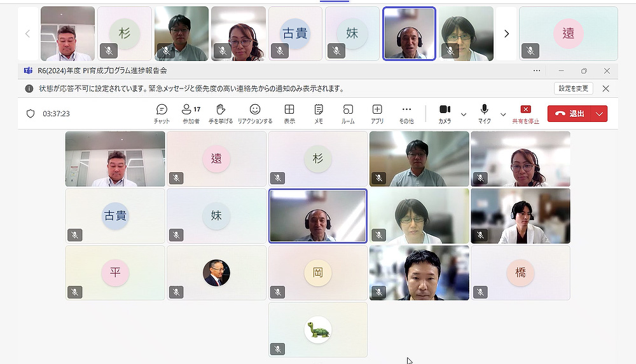Open リアクションする reactions menu
Screen dimensions: 636x364
(x=254, y=113)
